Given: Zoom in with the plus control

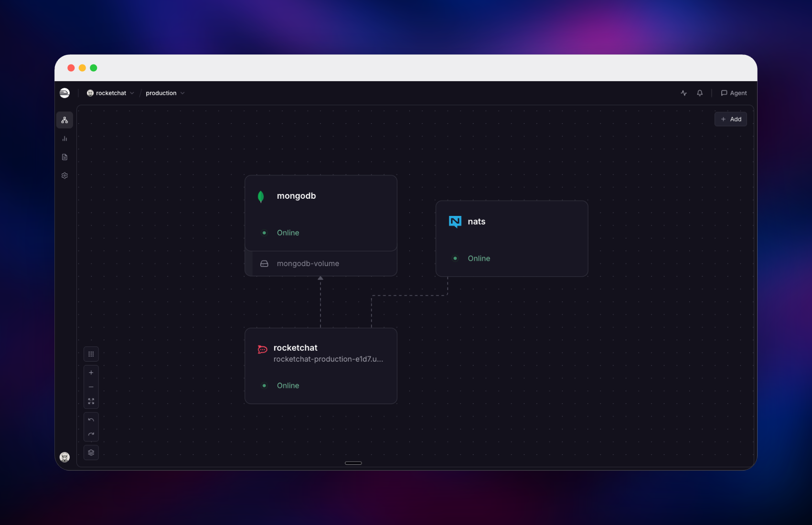Looking at the screenshot, I should click(x=91, y=373).
